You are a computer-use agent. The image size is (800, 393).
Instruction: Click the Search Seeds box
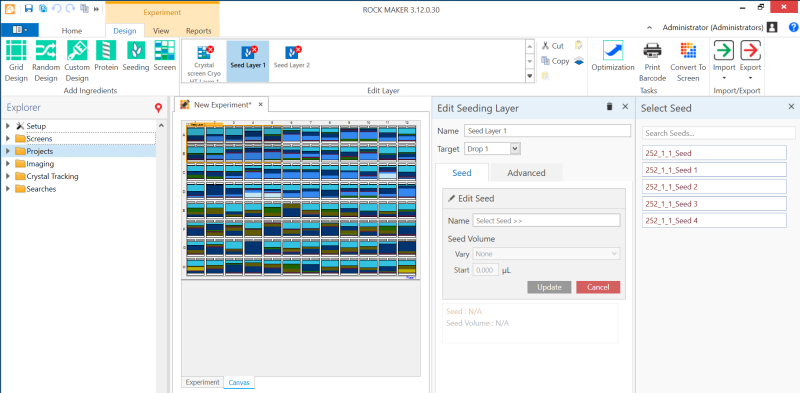click(x=718, y=133)
